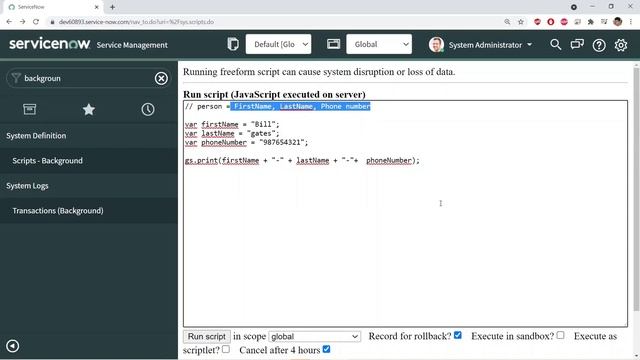Click the site lock icon in address bar
The height and width of the screenshot is (360, 640).
click(x=52, y=22)
